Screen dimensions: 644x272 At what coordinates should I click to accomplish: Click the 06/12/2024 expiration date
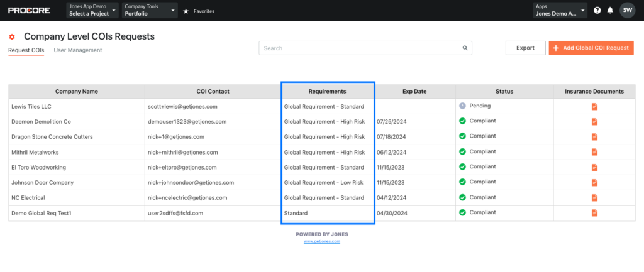pyautogui.click(x=391, y=152)
